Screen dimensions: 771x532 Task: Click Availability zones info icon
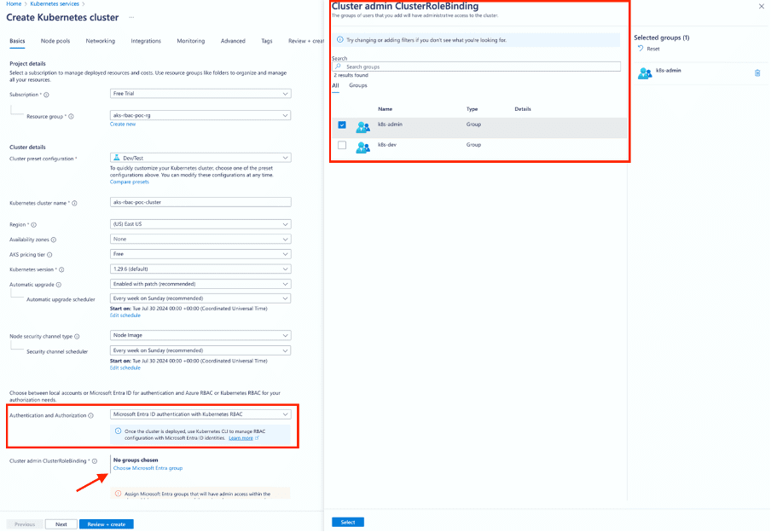[54, 240]
